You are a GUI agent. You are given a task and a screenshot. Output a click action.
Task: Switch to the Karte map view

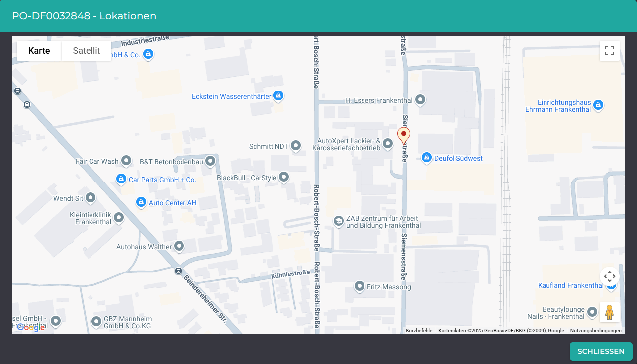(x=39, y=51)
